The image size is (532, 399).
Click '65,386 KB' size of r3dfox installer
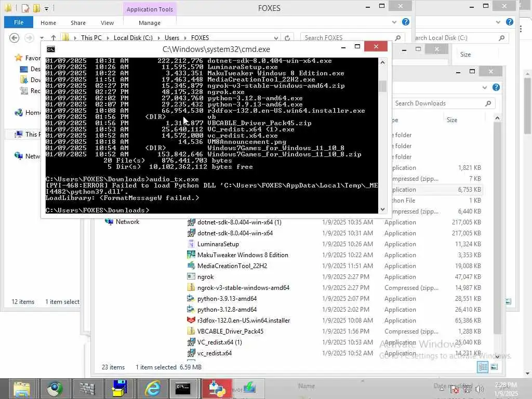coord(468,320)
